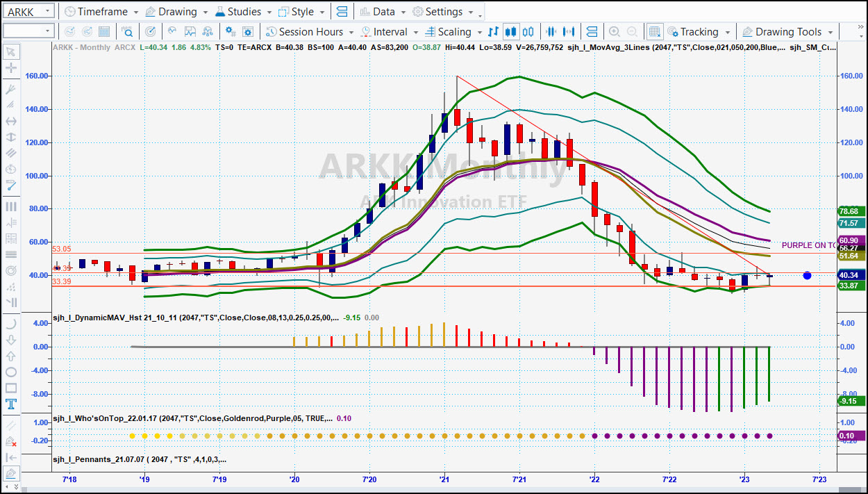Click the sub-graph layout icon beside Scaling
Screen dimensions: 868x494
coord(592,31)
